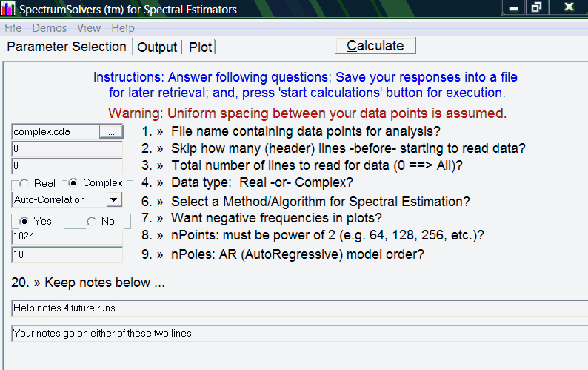Click the Calculate button
This screenshot has width=588, height=370.
click(375, 46)
